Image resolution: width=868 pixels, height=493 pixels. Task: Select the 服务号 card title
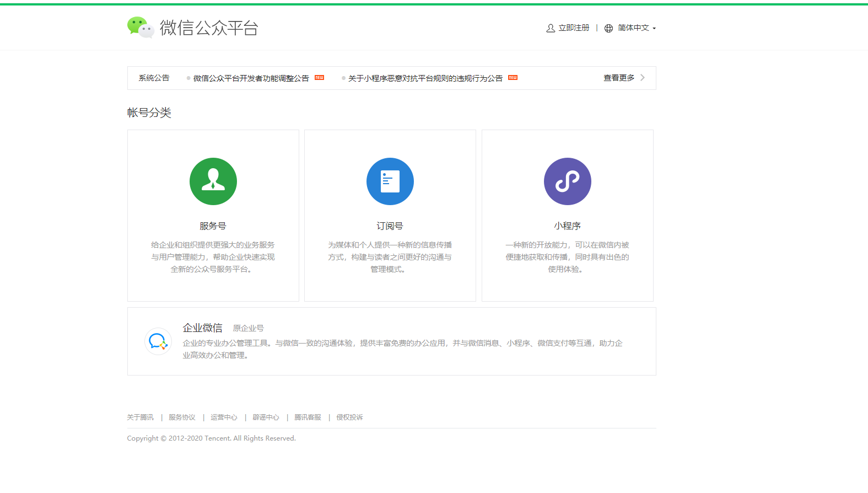[213, 226]
